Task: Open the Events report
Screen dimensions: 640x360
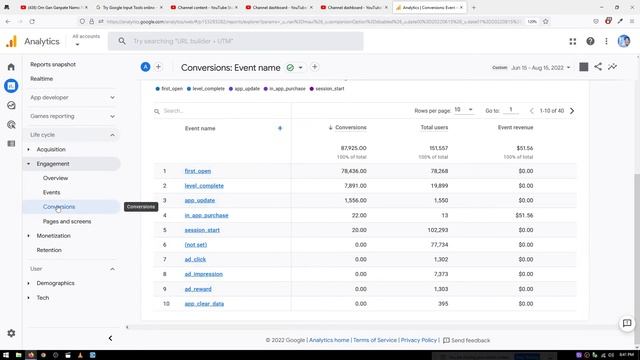Action: click(51, 192)
